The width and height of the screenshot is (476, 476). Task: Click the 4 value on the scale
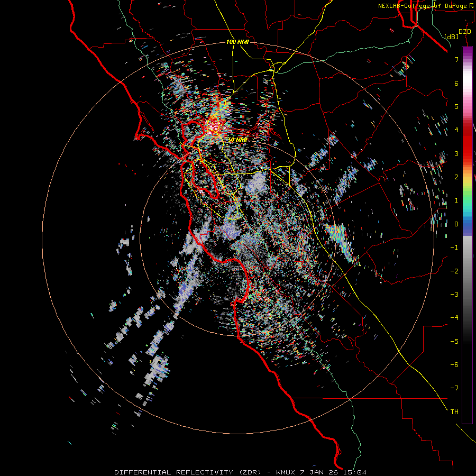[456, 130]
